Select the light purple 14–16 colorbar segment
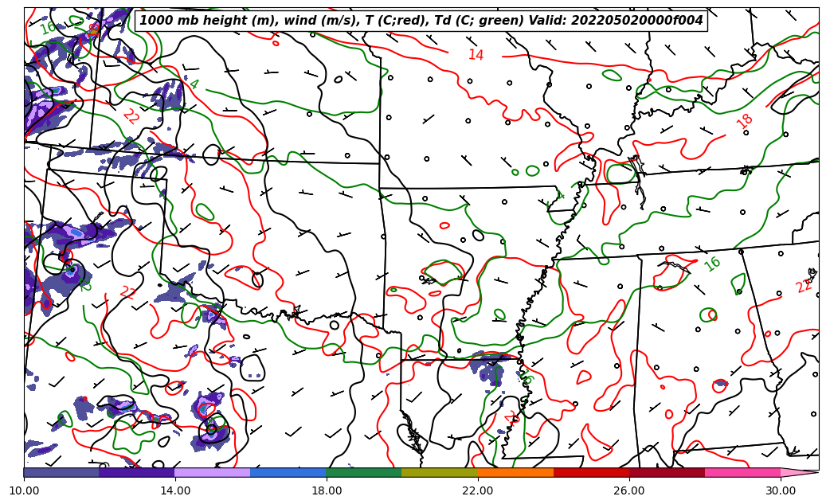Viewport: 826px width, 504px height. point(213,472)
